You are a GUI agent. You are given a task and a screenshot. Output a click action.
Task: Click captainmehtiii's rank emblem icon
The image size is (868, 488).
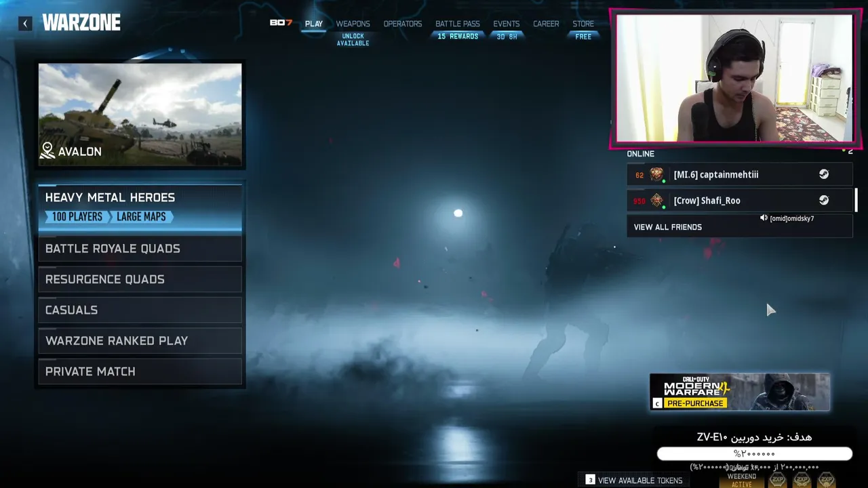point(656,174)
